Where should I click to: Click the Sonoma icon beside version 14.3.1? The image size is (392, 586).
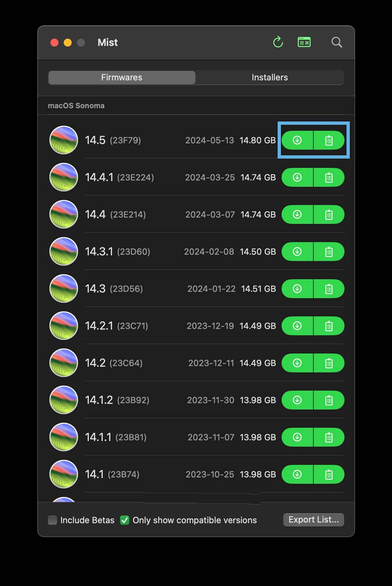(64, 252)
